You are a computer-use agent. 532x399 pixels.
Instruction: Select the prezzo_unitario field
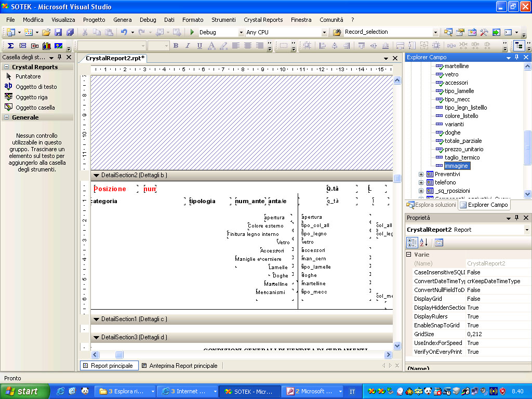[464, 149]
